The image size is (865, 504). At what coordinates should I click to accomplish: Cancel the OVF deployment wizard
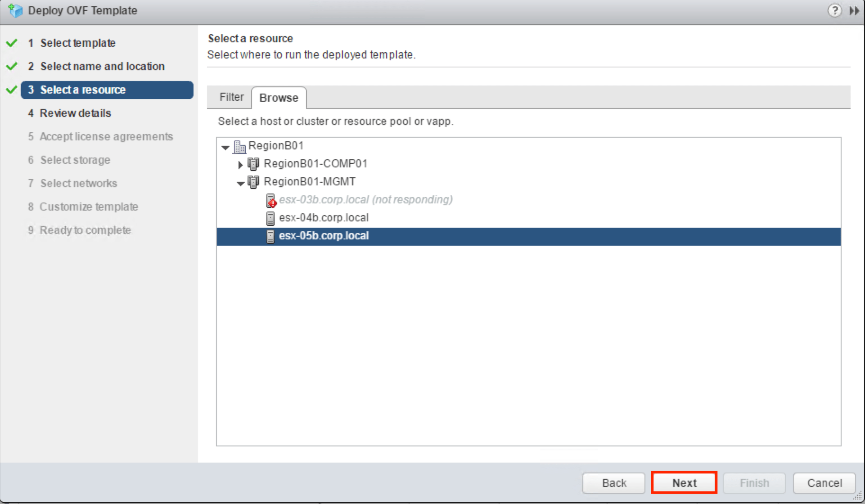(824, 483)
